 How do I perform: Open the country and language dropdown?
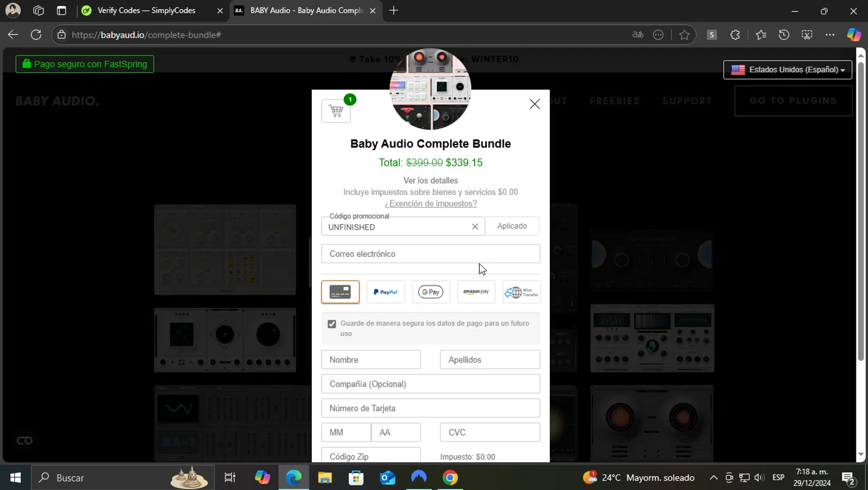coord(788,69)
